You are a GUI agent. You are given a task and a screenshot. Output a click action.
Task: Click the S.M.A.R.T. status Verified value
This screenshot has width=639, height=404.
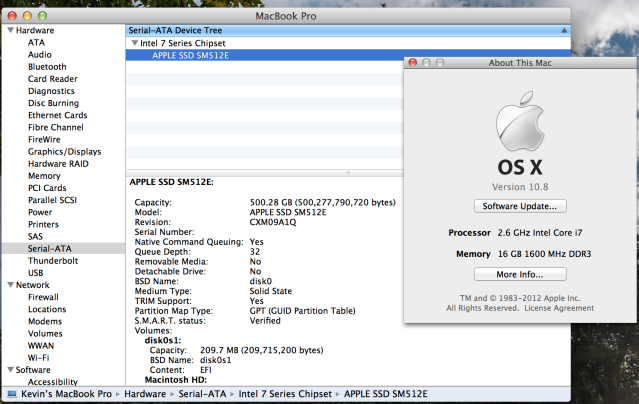pos(265,321)
